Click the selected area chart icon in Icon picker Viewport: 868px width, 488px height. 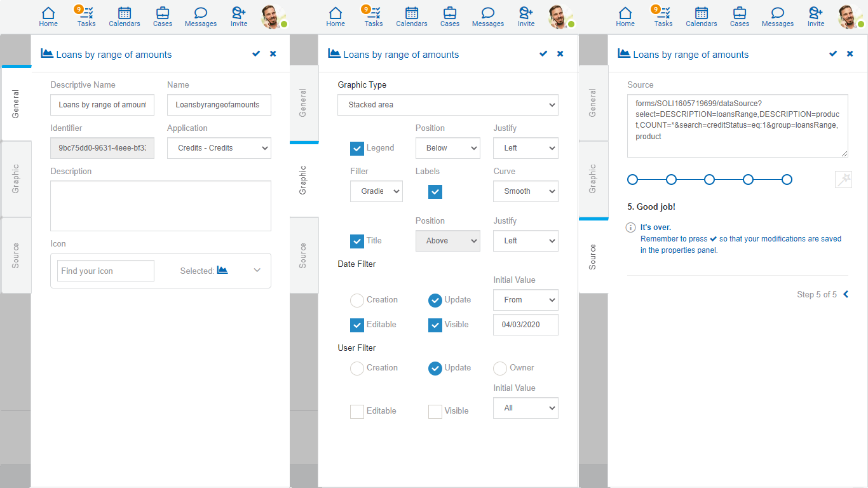pyautogui.click(x=222, y=270)
